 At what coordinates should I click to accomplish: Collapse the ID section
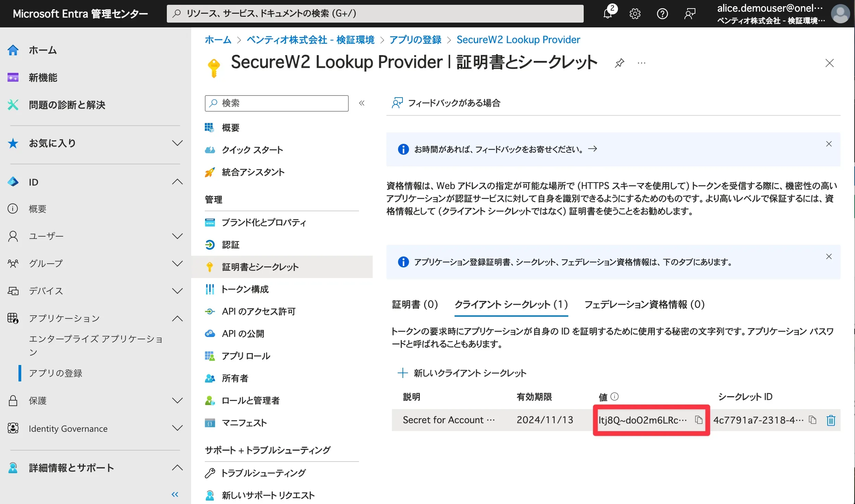pos(177,182)
